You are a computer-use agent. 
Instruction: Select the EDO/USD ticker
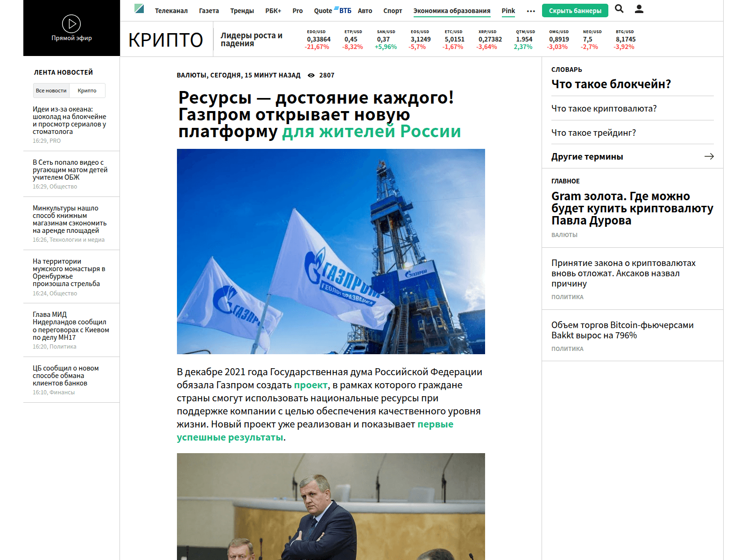pyautogui.click(x=318, y=40)
